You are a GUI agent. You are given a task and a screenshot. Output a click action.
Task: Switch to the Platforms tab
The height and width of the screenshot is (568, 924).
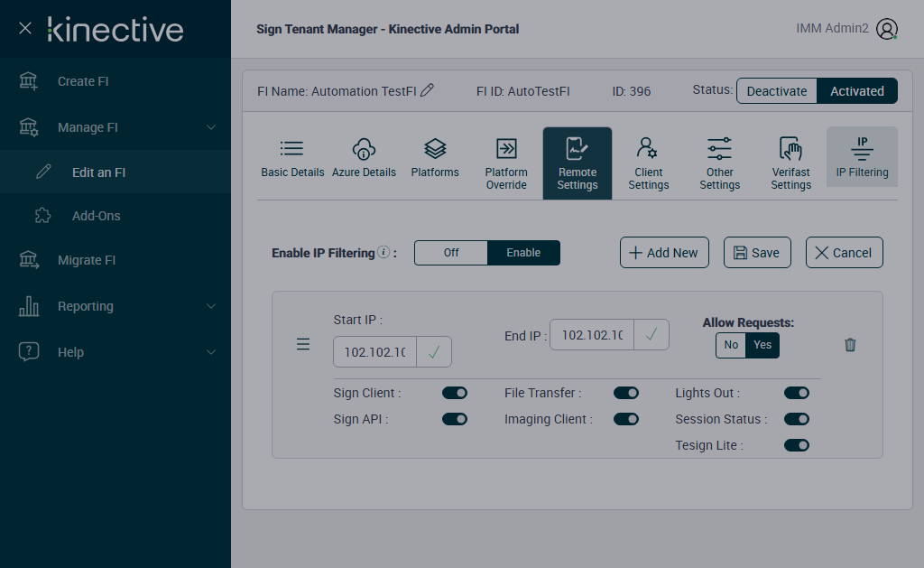tap(435, 159)
